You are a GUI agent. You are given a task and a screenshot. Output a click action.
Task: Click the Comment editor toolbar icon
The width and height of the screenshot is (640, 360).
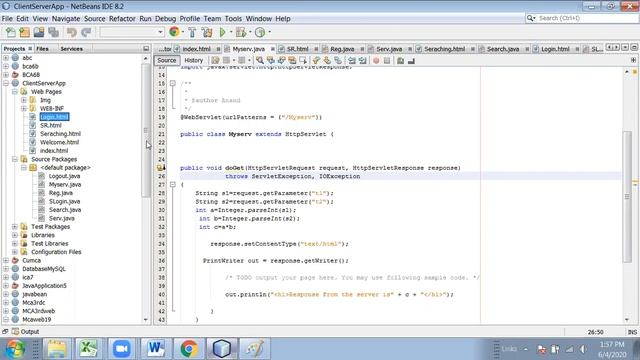pyautogui.click(x=400, y=60)
